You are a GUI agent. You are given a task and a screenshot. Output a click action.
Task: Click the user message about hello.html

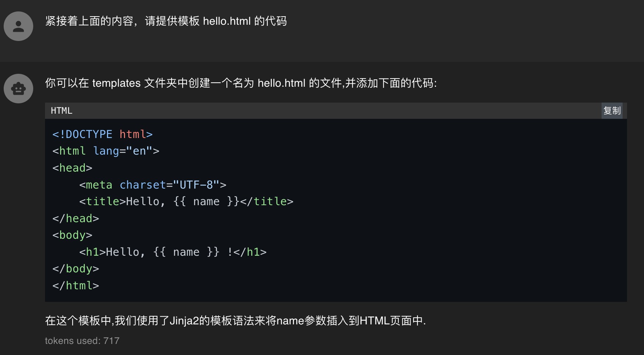coord(166,21)
